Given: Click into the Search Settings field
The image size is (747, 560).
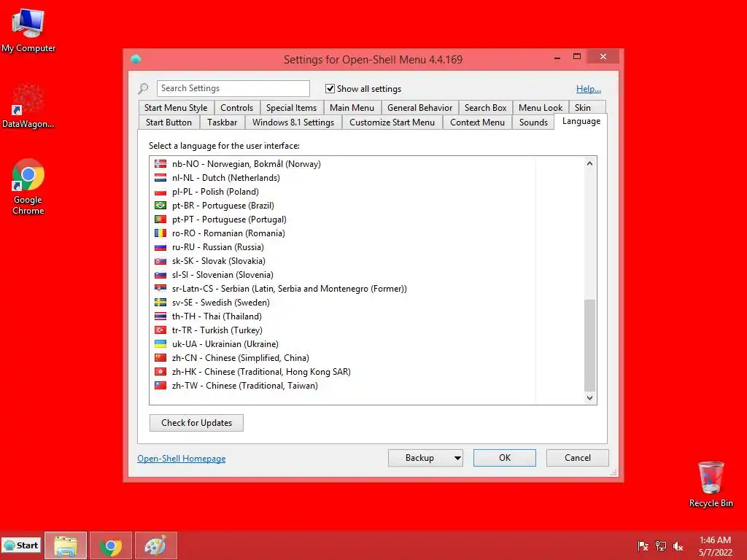Looking at the screenshot, I should (233, 88).
